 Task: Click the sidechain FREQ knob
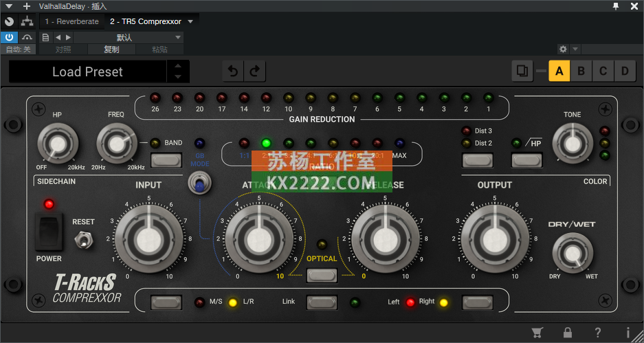tap(117, 144)
